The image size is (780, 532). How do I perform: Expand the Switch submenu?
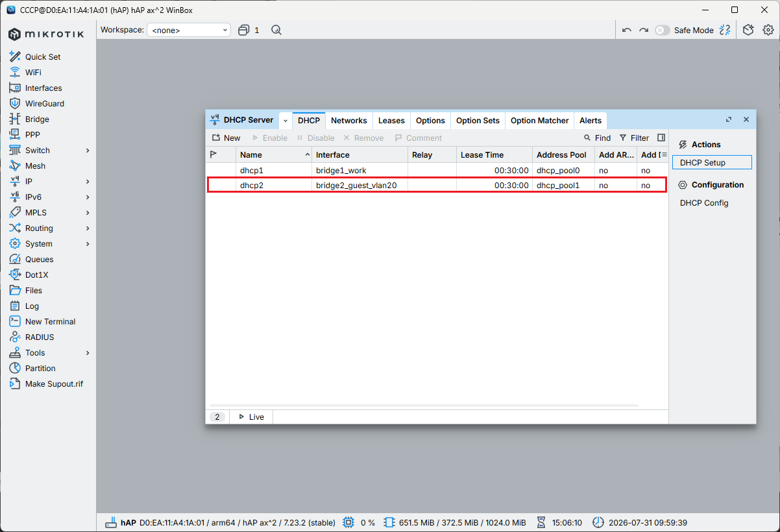click(x=88, y=150)
